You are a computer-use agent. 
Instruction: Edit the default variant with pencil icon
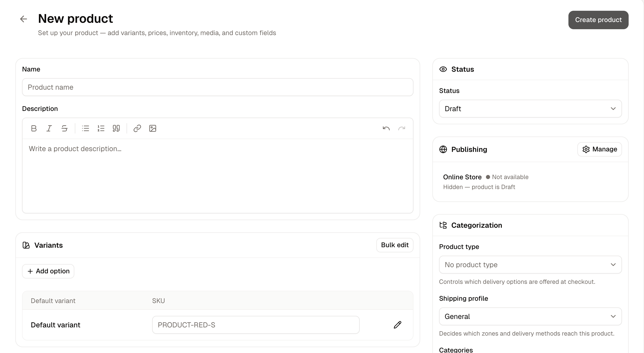[398, 325]
